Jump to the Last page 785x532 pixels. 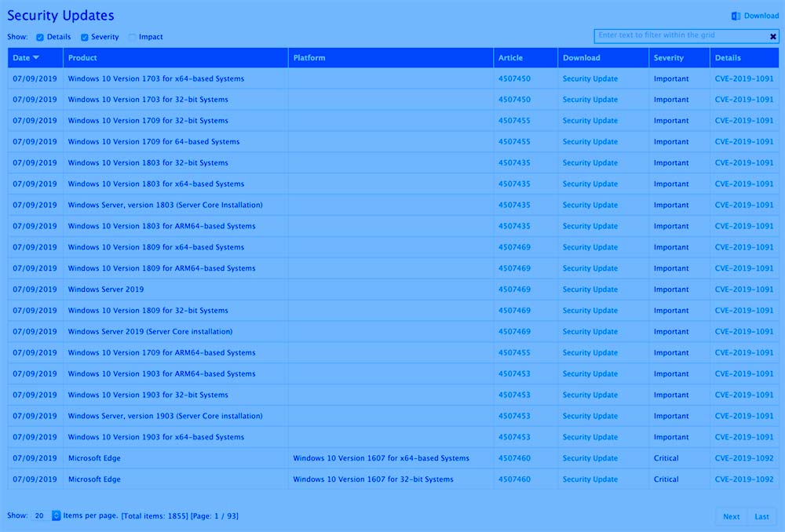[761, 516]
